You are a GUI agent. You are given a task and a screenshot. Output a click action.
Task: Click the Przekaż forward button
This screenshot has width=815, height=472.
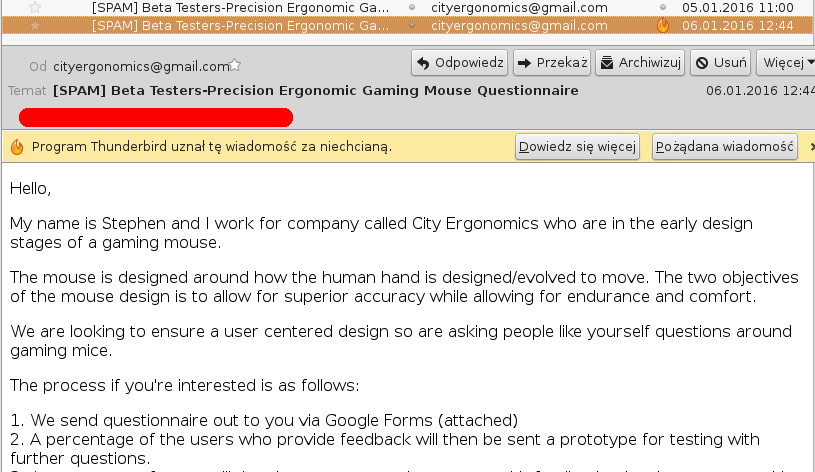(552, 63)
